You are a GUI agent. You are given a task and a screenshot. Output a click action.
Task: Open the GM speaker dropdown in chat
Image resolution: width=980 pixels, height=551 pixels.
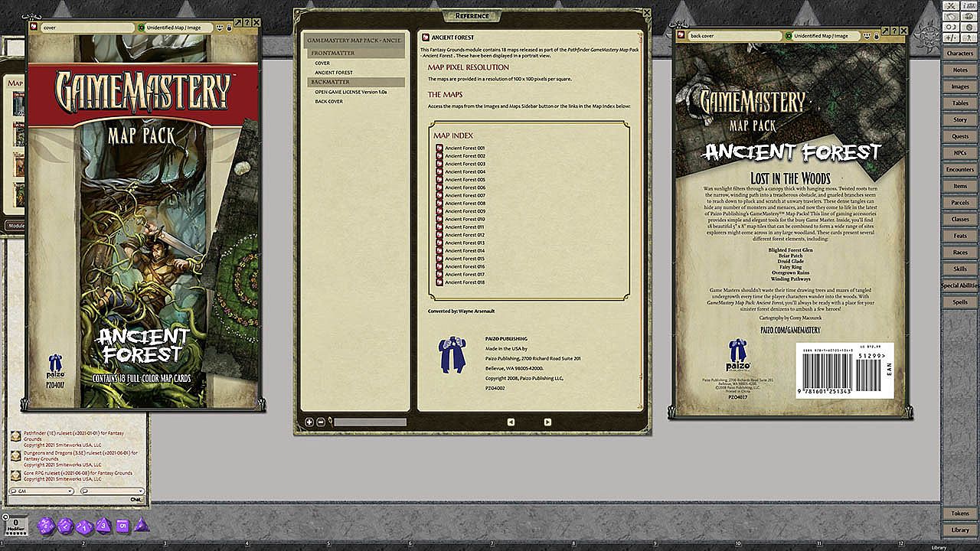coord(42,491)
